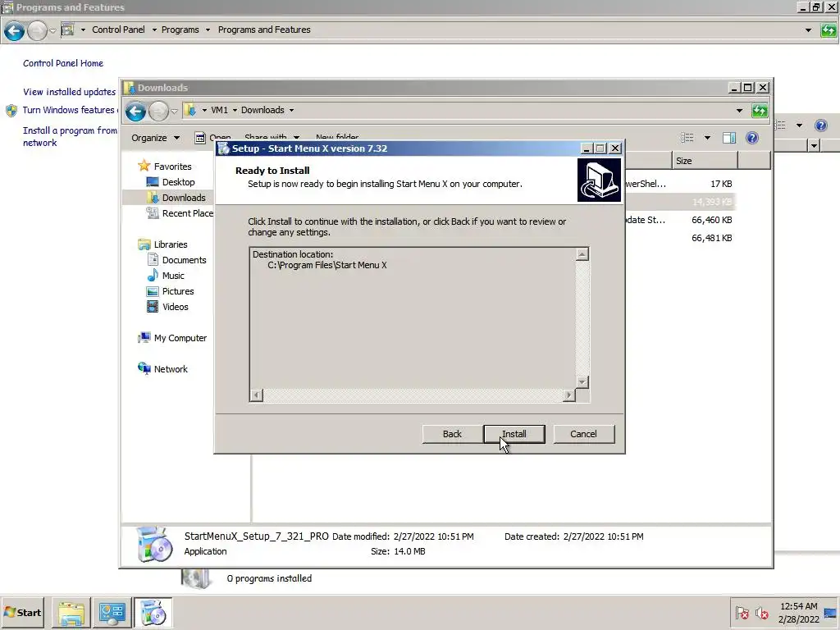Click the Music note icon

(153, 275)
